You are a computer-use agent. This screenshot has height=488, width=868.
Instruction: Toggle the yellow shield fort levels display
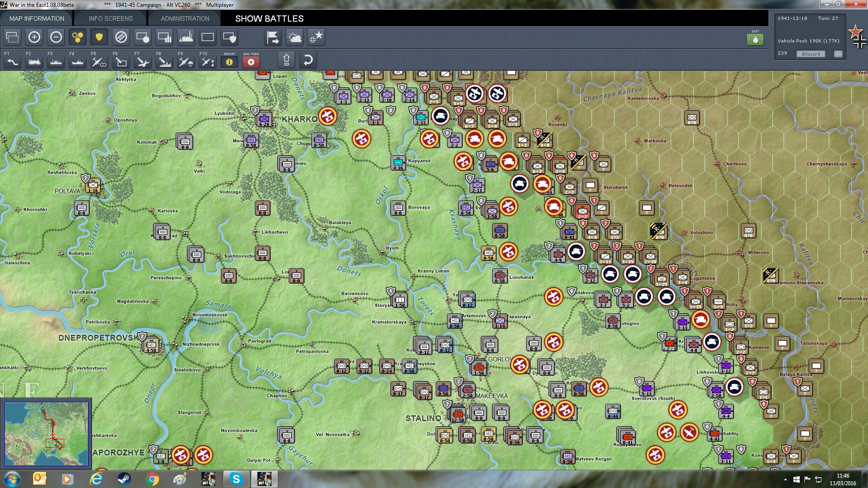pos(99,37)
